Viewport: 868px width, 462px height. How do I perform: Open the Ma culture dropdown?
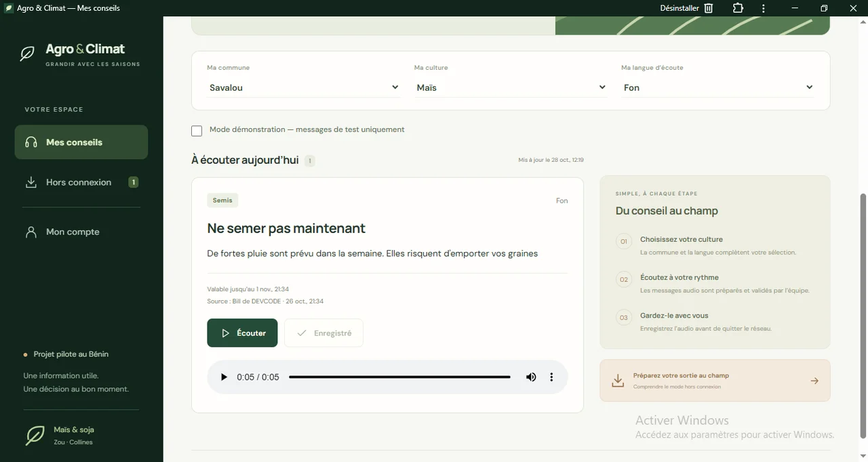511,87
